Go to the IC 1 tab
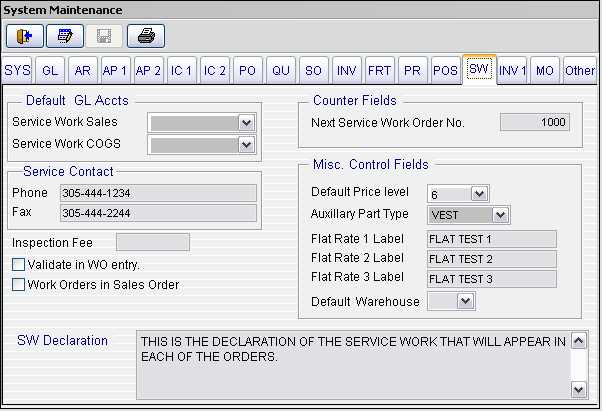Screen dimensions: 602x411 181,71
